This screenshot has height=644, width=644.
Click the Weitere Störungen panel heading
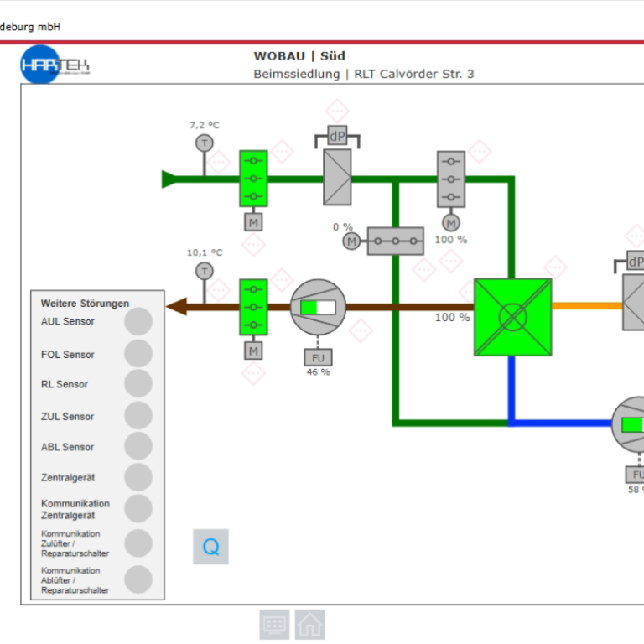(86, 303)
